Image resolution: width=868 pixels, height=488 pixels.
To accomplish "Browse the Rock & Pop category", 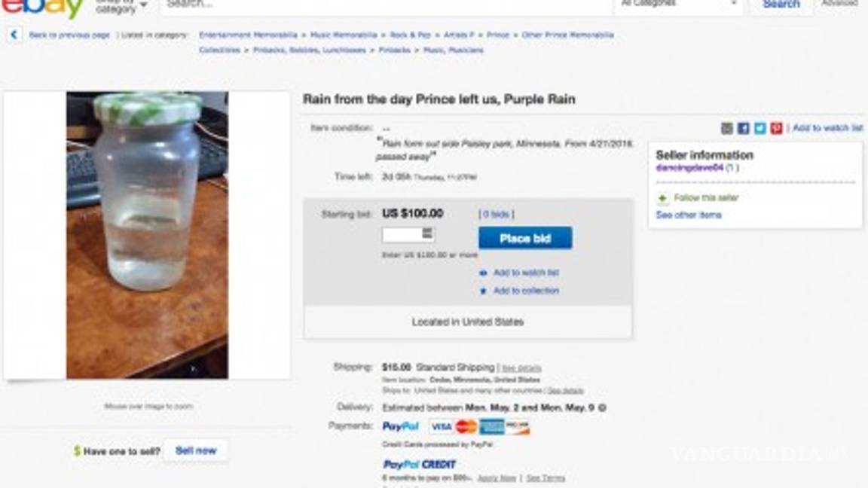I will click(410, 35).
